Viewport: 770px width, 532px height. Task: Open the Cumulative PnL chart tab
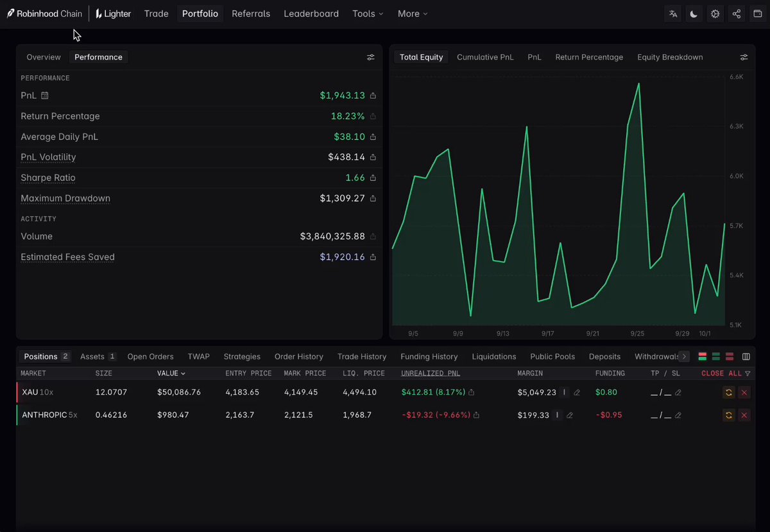(485, 57)
